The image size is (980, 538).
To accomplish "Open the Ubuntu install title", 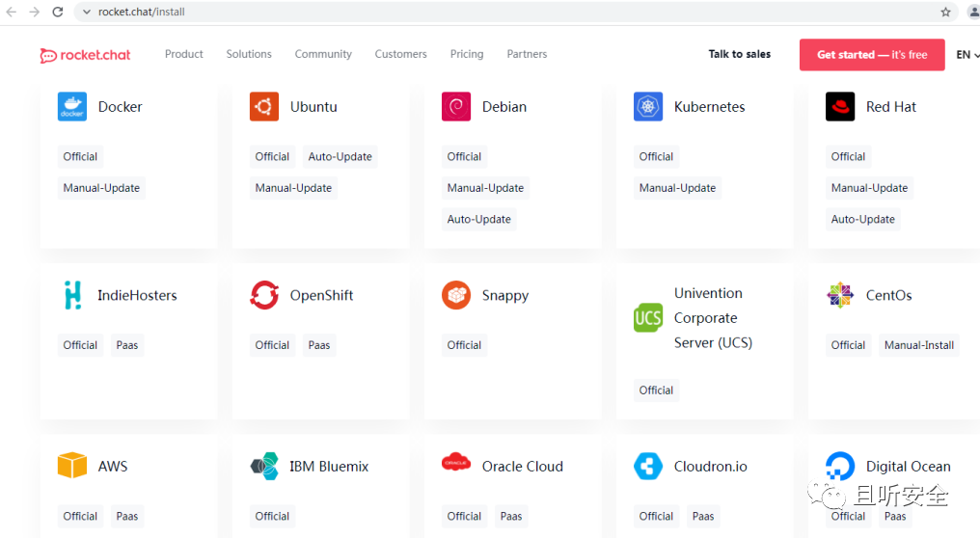I will tap(313, 107).
